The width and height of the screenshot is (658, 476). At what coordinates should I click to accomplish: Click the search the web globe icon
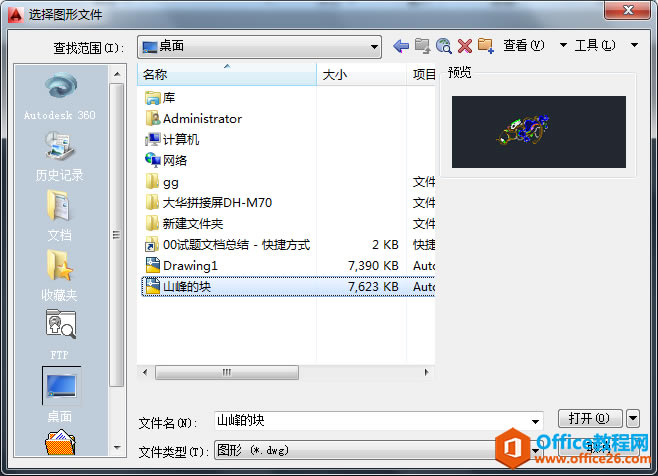tap(443, 45)
